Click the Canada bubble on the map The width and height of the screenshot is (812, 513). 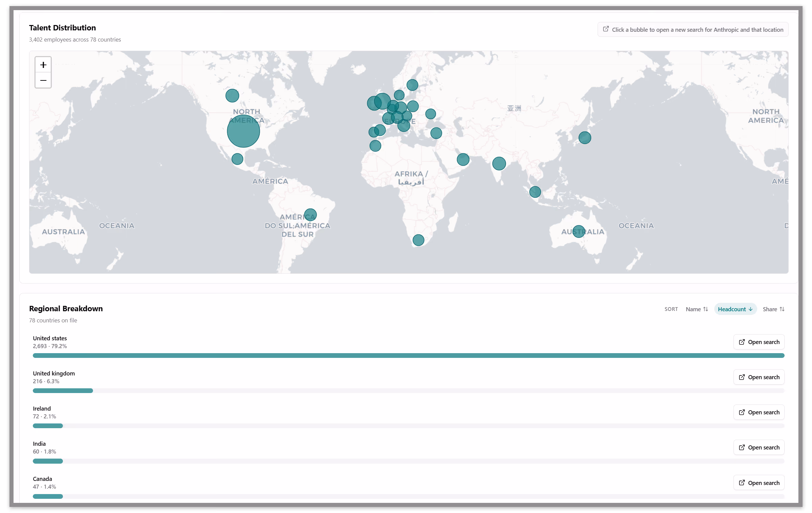232,96
